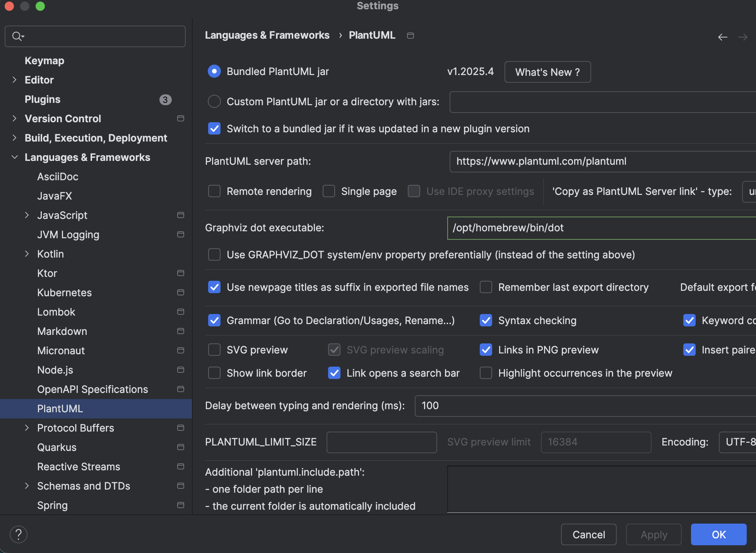Expand the Kotlin tree node

pyautogui.click(x=27, y=254)
